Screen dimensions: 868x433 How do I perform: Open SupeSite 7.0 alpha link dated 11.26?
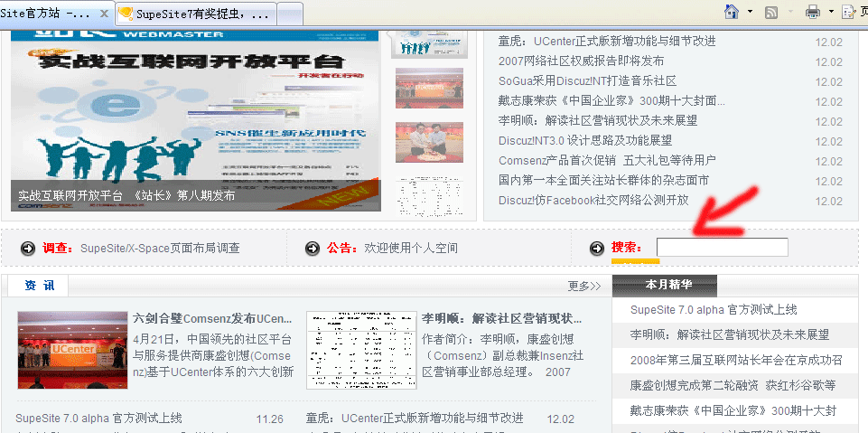point(98,418)
